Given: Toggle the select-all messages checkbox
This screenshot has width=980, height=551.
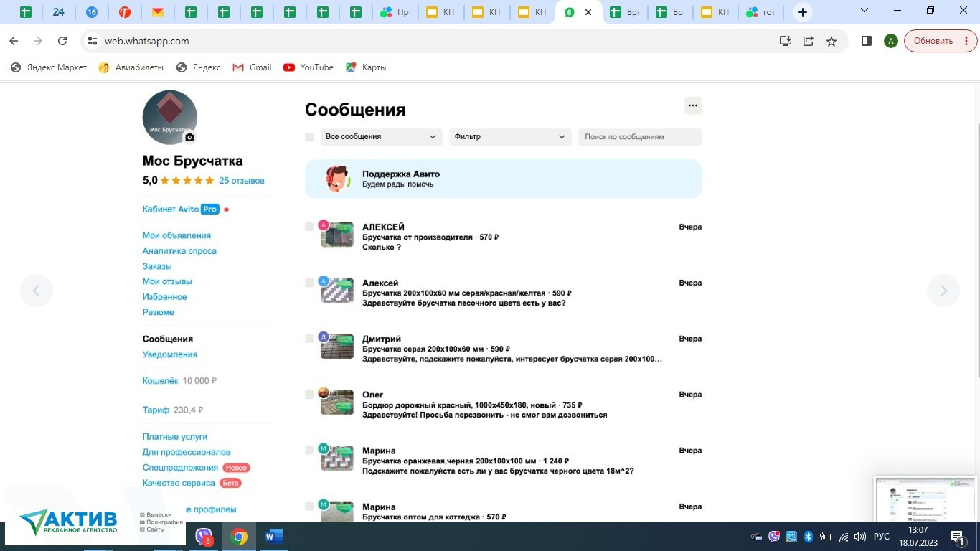Looking at the screenshot, I should pyautogui.click(x=309, y=137).
